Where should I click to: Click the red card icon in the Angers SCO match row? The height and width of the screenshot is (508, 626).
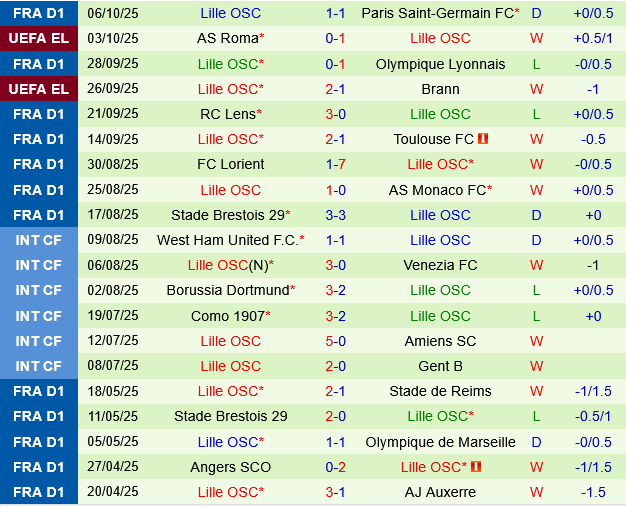point(476,467)
